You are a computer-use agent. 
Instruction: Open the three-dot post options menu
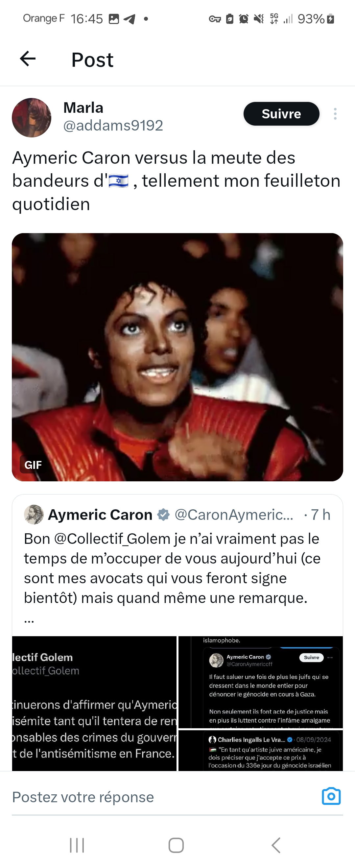point(335,114)
